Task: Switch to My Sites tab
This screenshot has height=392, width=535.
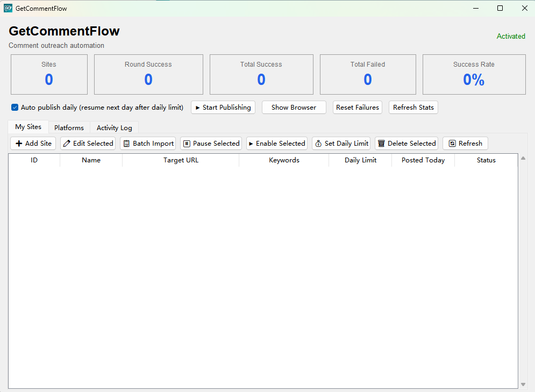Action: [28, 127]
